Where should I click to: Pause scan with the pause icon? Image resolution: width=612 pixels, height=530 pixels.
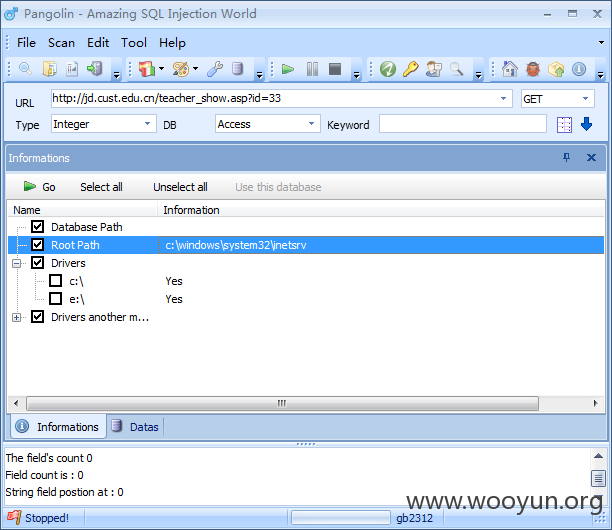[312, 69]
